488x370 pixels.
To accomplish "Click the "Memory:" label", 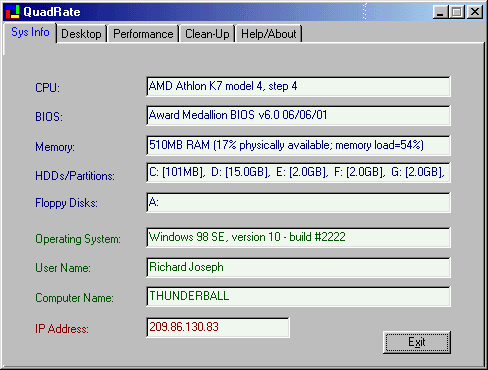I will [55, 147].
